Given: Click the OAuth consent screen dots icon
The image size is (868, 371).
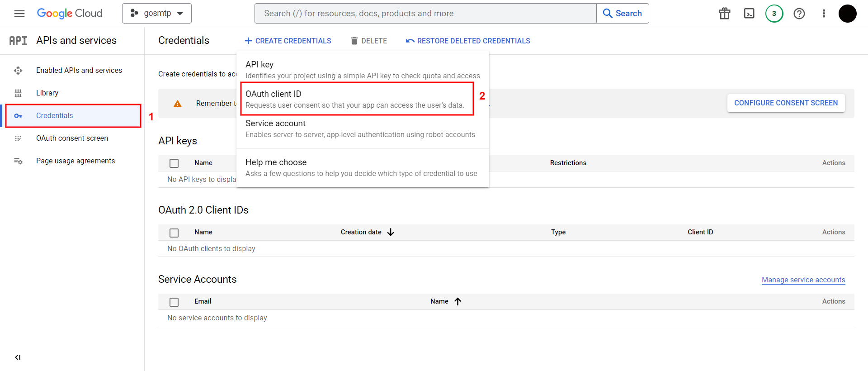Looking at the screenshot, I should pyautogui.click(x=18, y=138).
